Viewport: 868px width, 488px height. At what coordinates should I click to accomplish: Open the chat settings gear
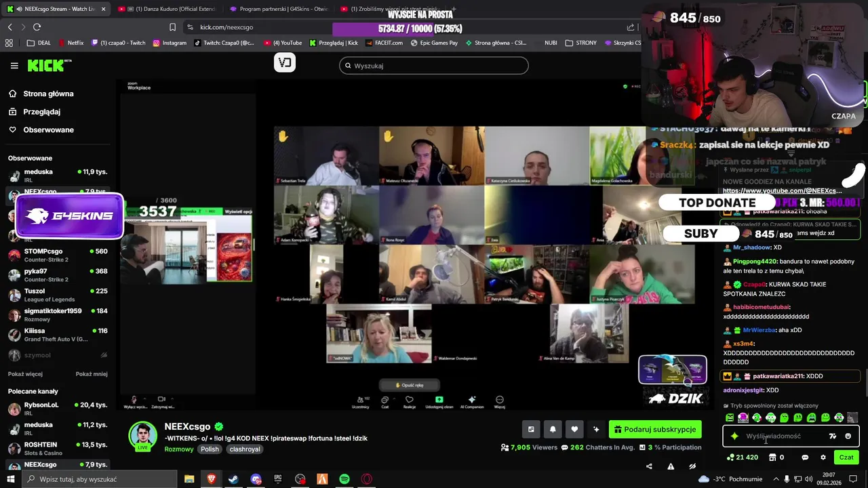[x=823, y=457]
